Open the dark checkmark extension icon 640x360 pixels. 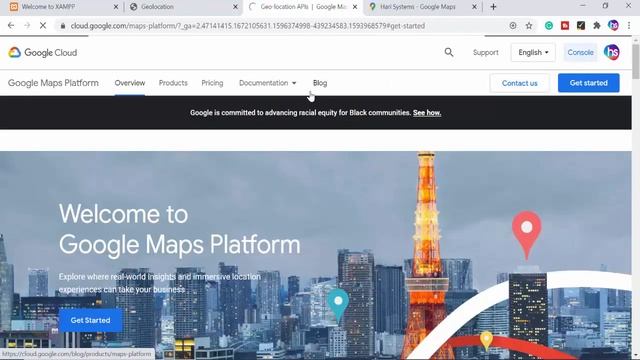(581, 26)
